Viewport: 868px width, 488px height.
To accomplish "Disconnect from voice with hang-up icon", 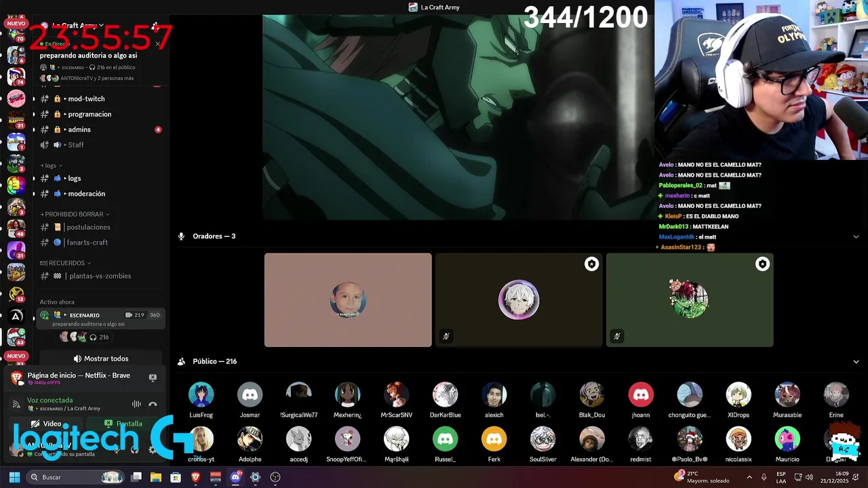I will pos(153,404).
